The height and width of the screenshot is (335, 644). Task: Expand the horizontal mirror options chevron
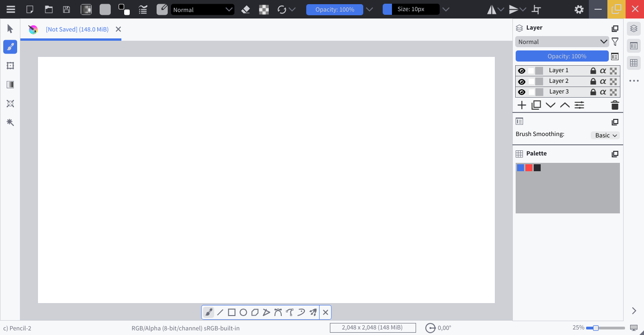[501, 9]
